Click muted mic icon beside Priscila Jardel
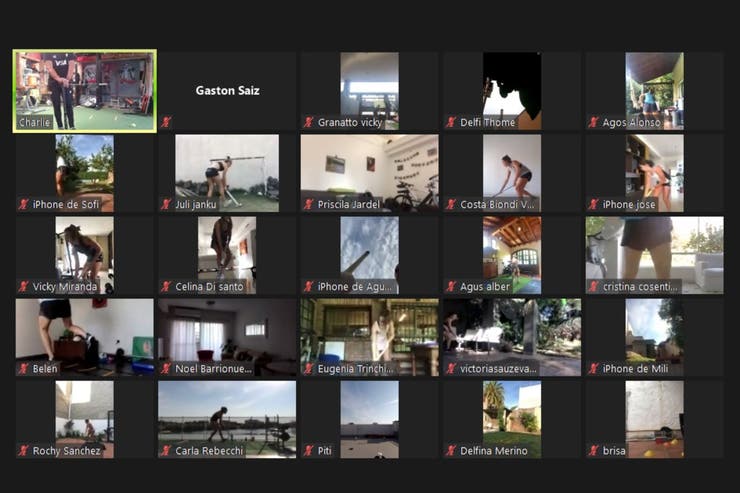 [308, 204]
